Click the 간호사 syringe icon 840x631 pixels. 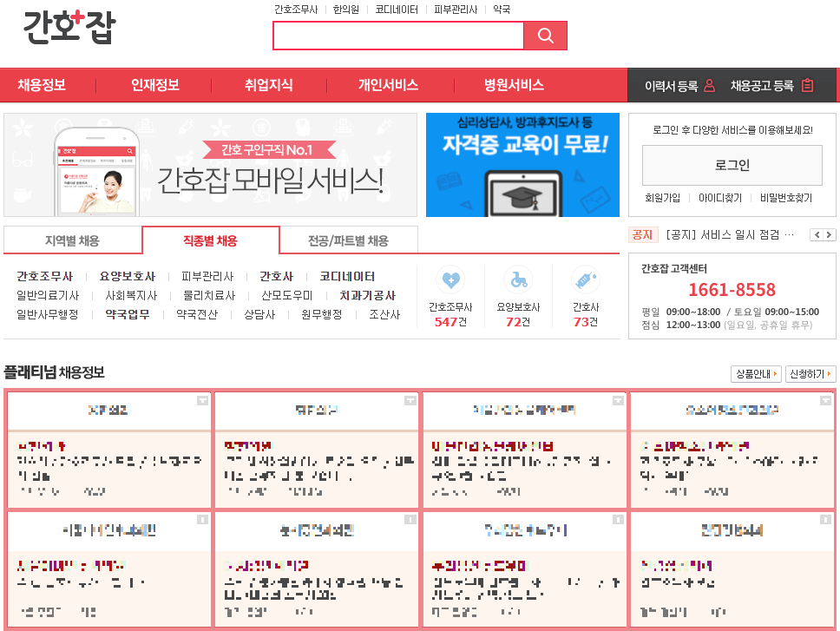tap(586, 279)
